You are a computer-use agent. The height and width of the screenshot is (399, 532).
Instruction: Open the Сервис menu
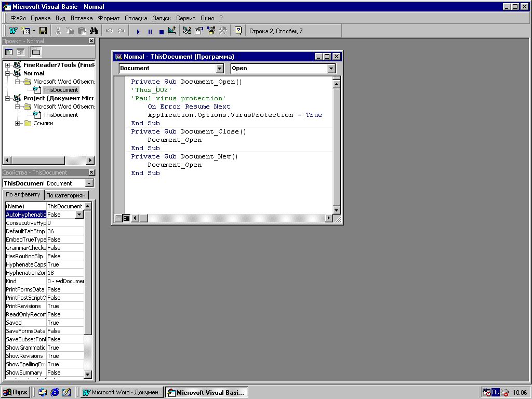point(185,18)
